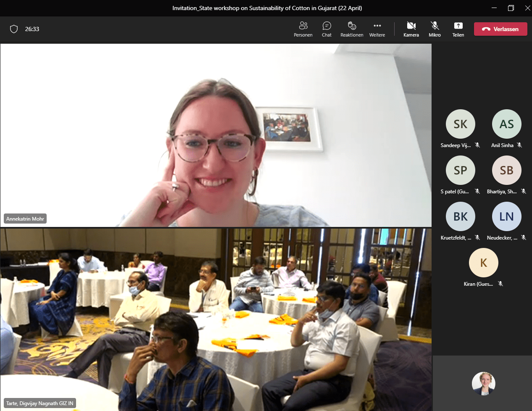Screen dimensions: 532x411
Task: Click the self-view profile photo
Action: (484, 384)
